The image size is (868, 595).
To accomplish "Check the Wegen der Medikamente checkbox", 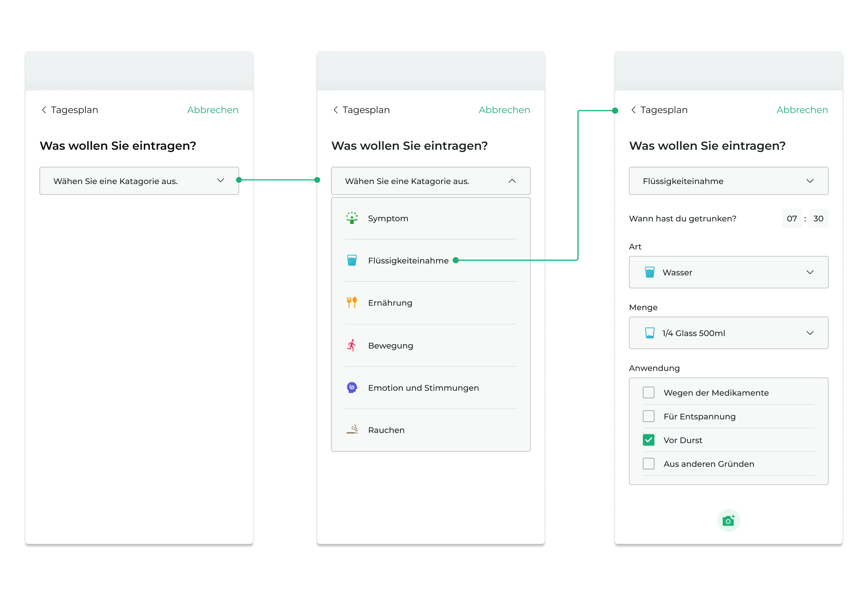I will 648,393.
